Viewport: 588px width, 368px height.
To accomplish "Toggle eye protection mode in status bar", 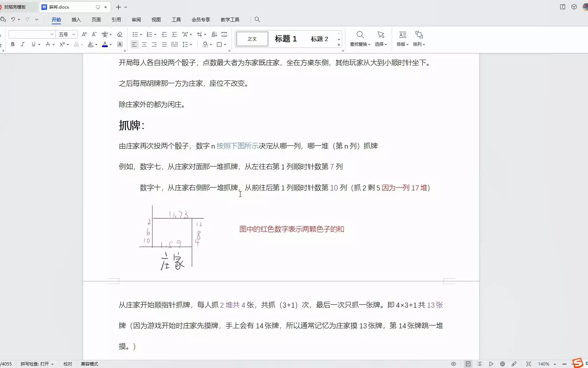I will tap(453, 364).
